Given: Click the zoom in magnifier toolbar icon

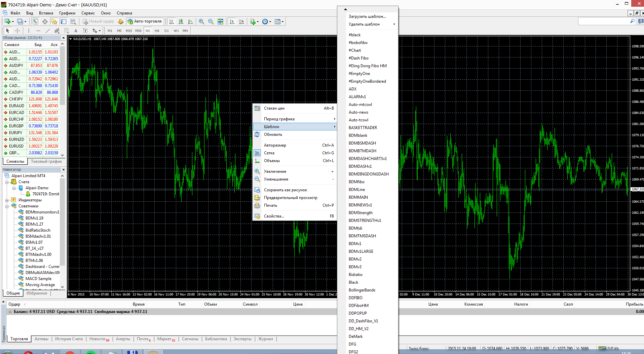Looking at the screenshot, I should click(201, 22).
